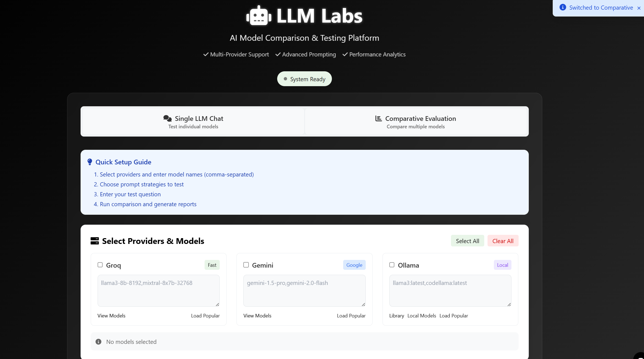Click the gray status dot inside System Ready
Screen dimensions: 644x359
coord(285,79)
